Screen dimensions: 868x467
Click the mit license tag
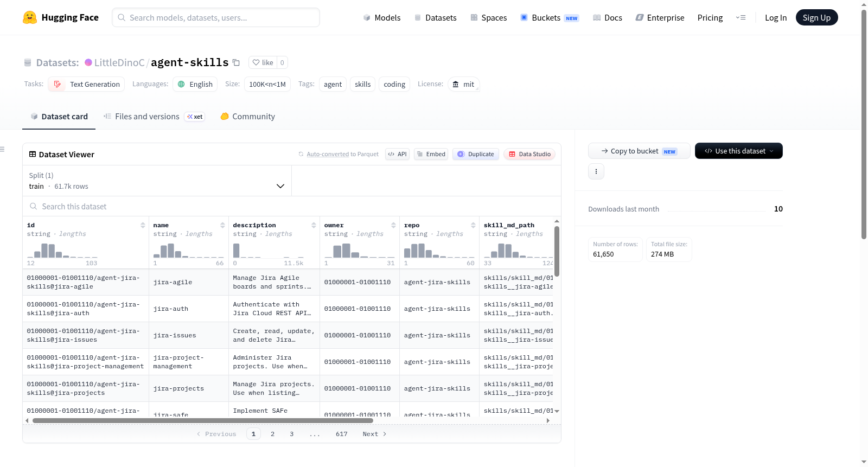point(464,84)
